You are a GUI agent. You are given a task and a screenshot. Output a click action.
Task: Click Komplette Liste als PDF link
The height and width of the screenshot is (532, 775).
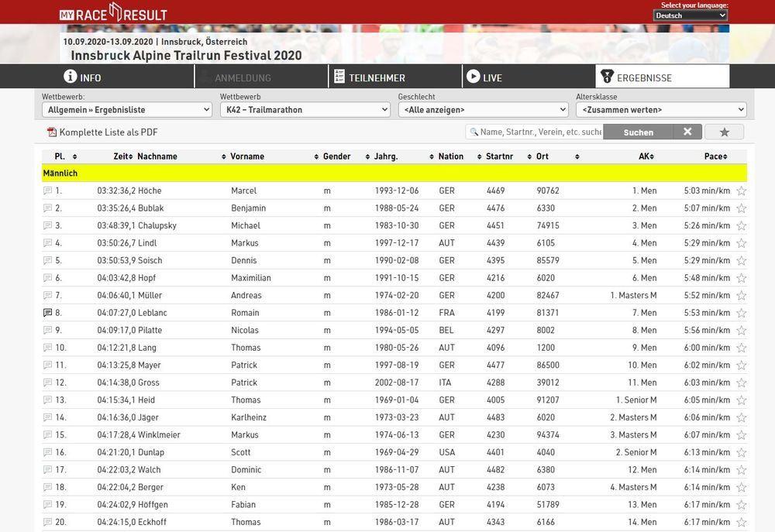(x=108, y=132)
